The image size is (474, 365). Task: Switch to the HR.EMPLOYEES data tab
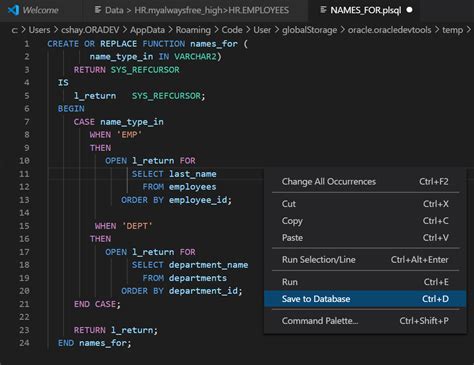(196, 10)
